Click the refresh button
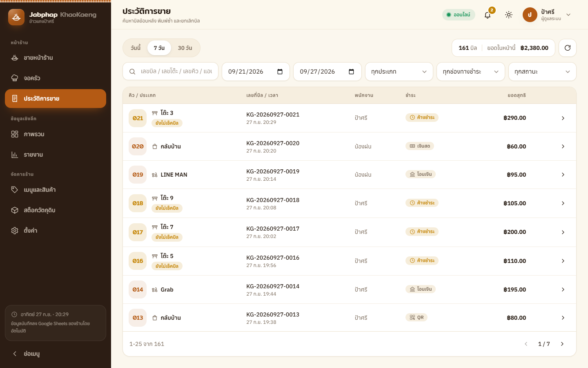This screenshot has height=368, width=588. click(568, 48)
